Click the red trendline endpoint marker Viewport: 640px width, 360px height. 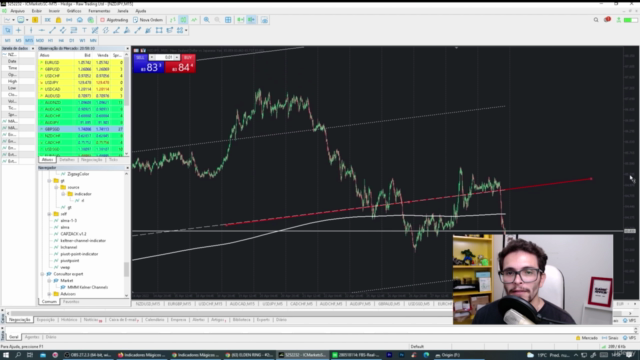click(591, 179)
